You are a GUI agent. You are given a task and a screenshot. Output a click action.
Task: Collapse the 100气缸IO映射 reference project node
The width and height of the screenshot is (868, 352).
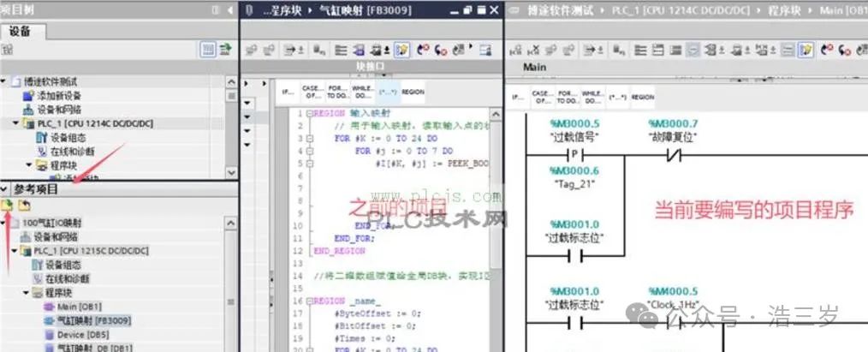pyautogui.click(x=4, y=223)
